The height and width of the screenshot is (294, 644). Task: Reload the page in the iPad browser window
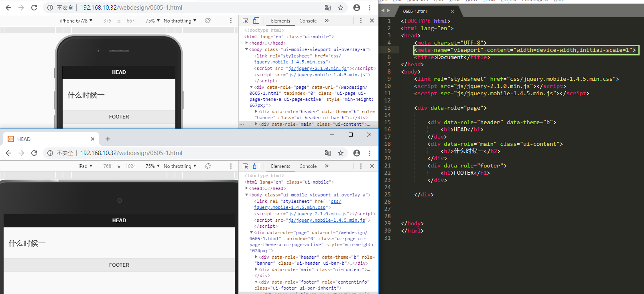point(34,153)
